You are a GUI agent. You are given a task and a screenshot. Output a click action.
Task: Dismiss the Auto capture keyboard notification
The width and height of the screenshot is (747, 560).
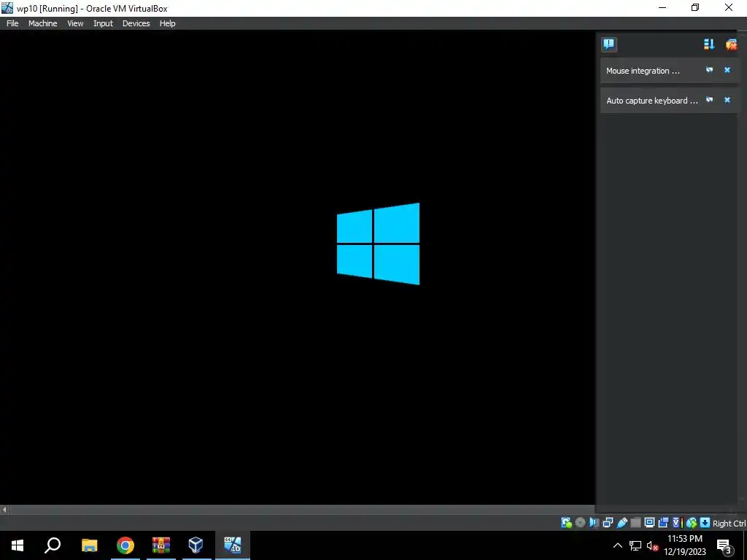[x=727, y=100]
